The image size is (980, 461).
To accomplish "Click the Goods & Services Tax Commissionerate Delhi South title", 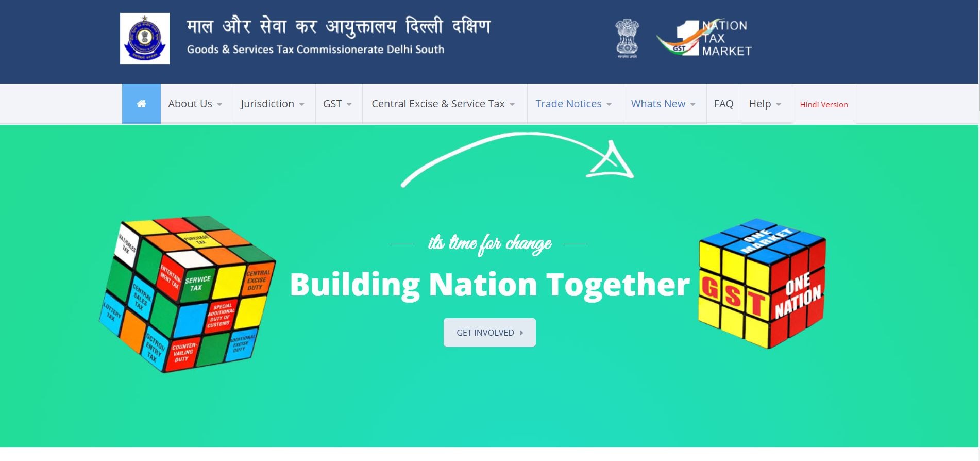I will coord(315,50).
